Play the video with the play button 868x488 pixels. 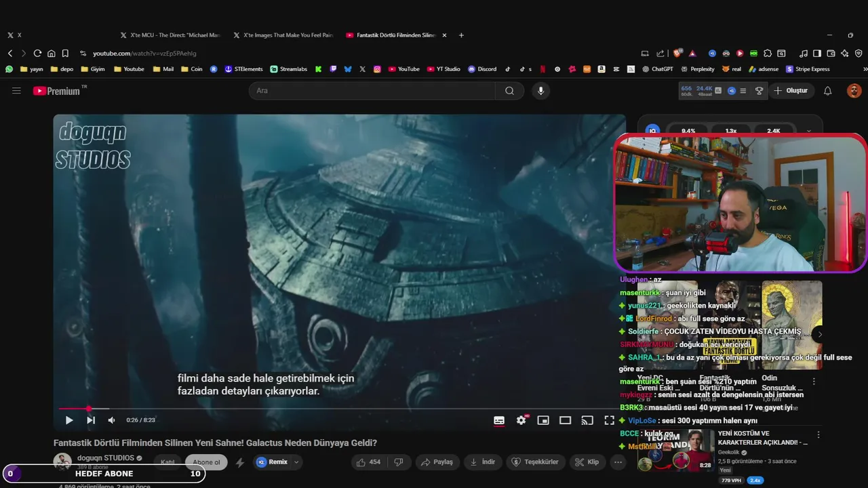pyautogui.click(x=69, y=420)
